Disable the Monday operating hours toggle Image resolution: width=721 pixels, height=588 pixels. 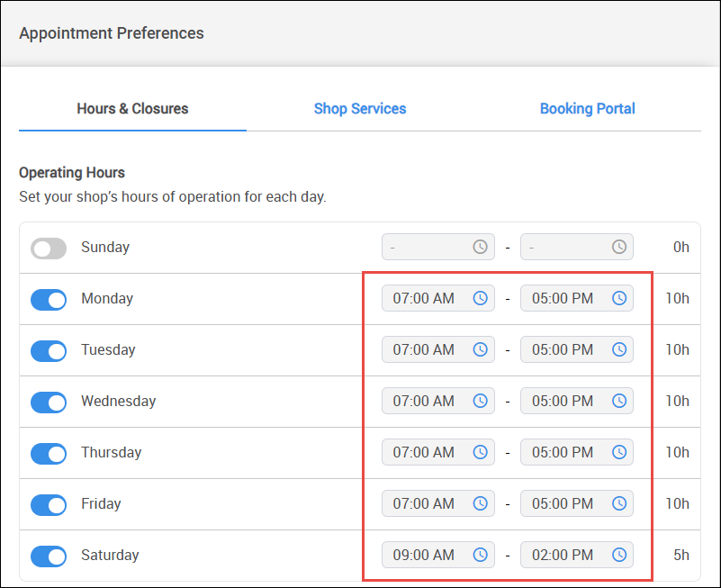coord(49,300)
